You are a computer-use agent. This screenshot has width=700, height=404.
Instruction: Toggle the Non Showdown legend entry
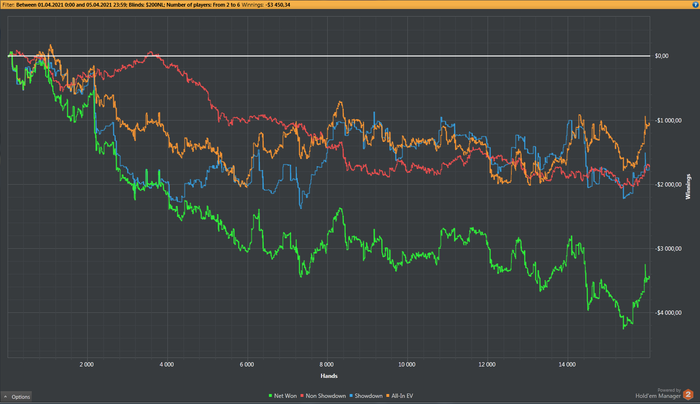click(x=323, y=396)
